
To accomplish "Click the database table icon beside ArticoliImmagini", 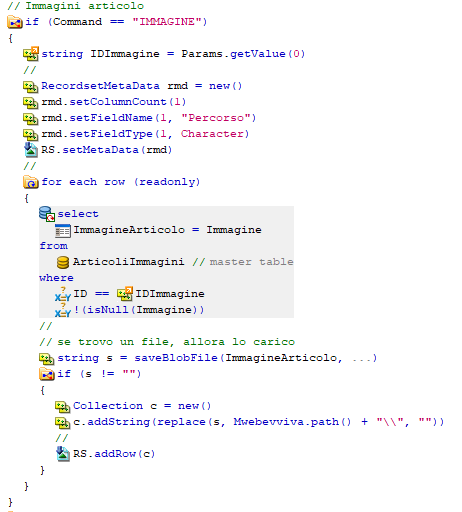I will click(63, 262).
